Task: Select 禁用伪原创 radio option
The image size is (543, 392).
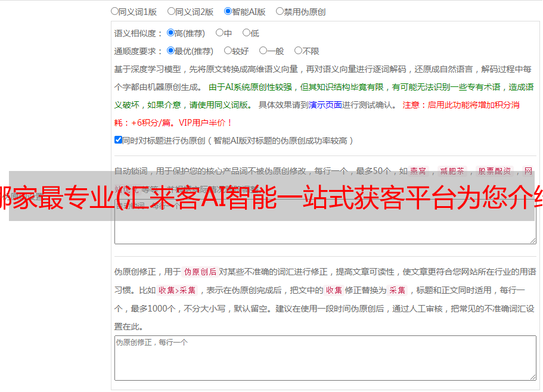Action: coord(280,11)
